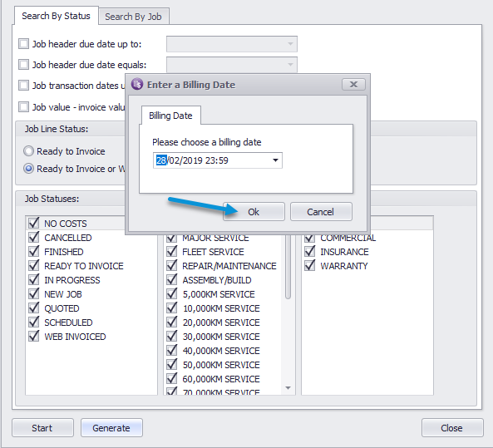Click the purple billing dialog title icon

coord(137,84)
